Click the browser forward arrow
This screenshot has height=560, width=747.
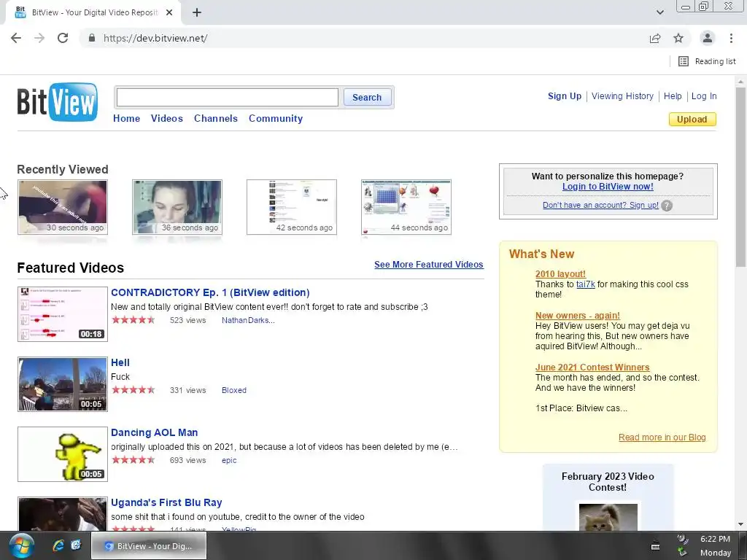pyautogui.click(x=39, y=38)
